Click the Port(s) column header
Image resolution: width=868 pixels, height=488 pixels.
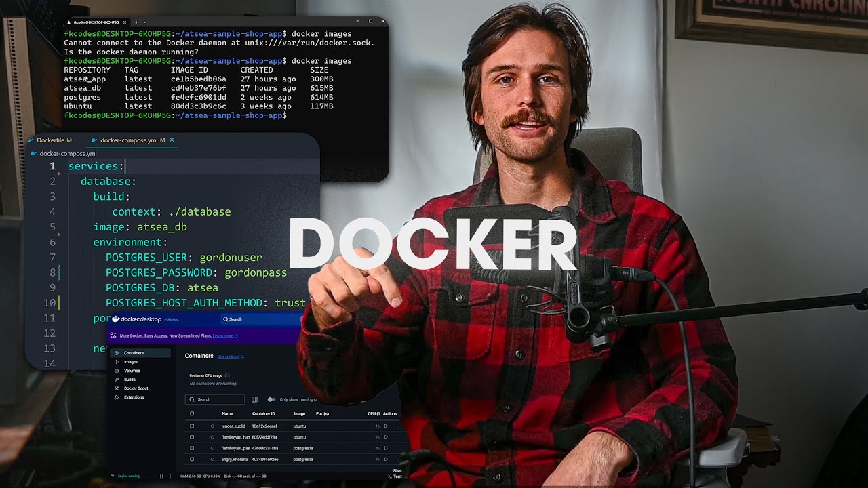click(322, 413)
